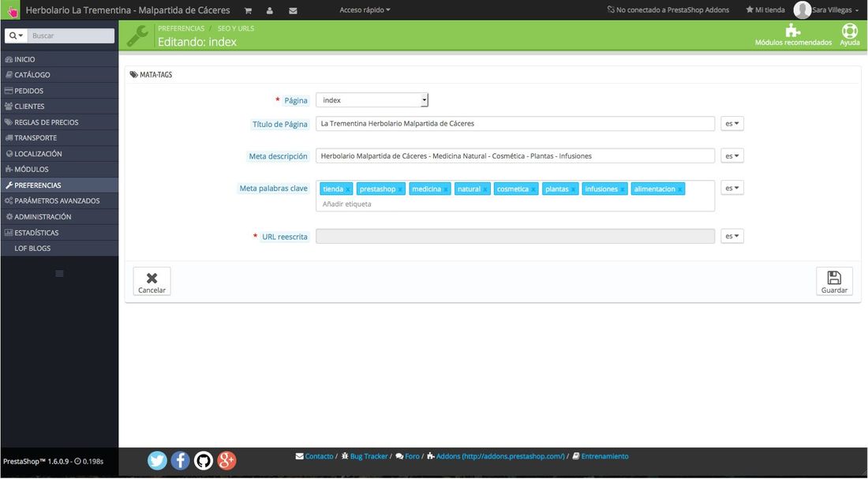Open language dropdown for Meta descripción
The width and height of the screenshot is (868, 479).
click(731, 155)
